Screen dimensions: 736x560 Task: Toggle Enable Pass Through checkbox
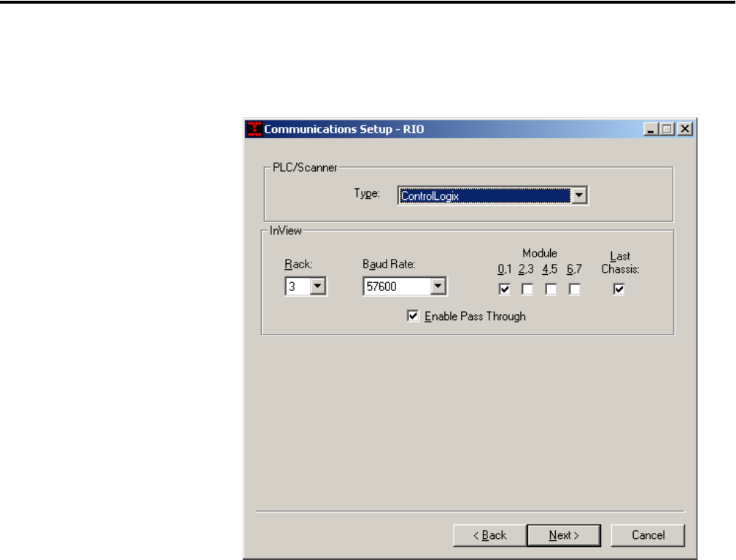[413, 316]
